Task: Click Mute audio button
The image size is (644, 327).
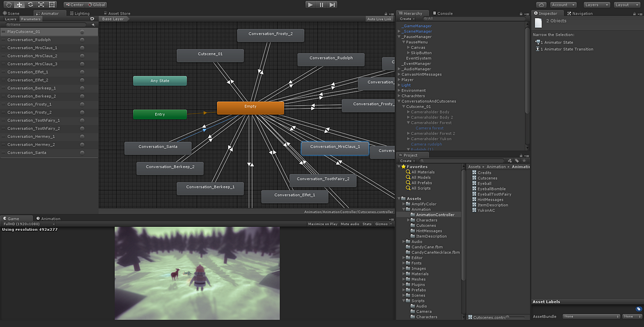Action: point(350,224)
